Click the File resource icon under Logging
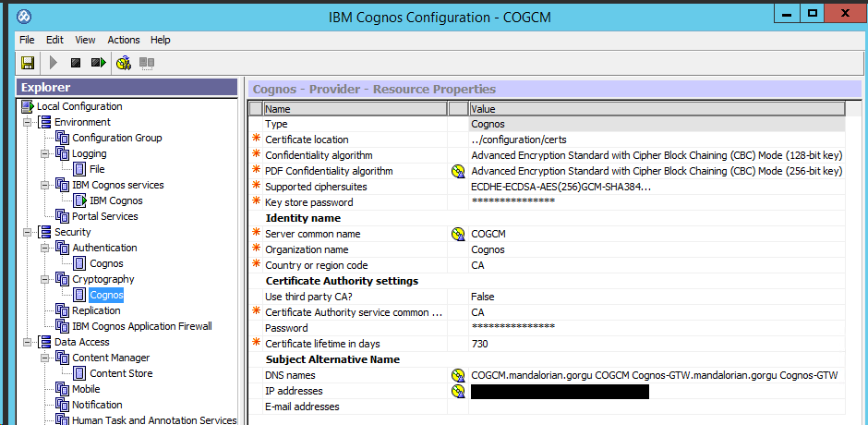868x425 pixels. pyautogui.click(x=79, y=169)
